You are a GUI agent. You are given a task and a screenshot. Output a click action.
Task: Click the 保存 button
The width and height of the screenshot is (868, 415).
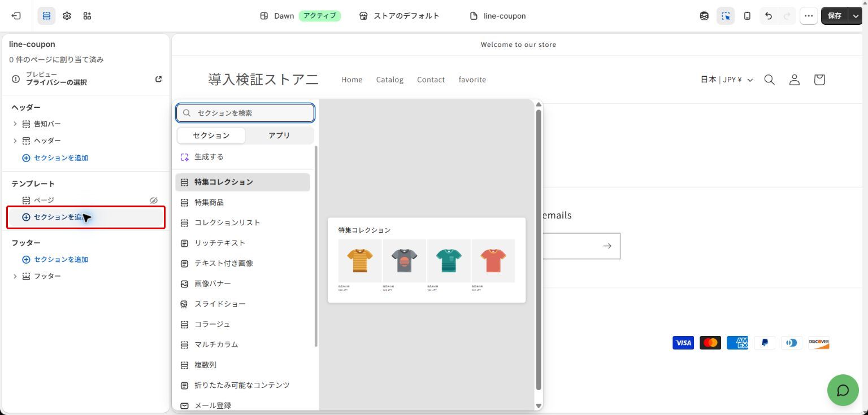(835, 16)
